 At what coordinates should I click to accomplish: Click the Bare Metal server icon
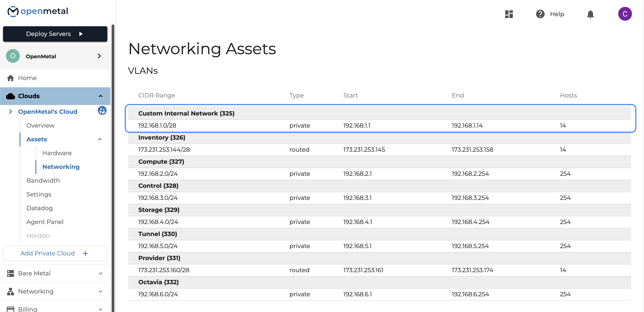(11, 273)
